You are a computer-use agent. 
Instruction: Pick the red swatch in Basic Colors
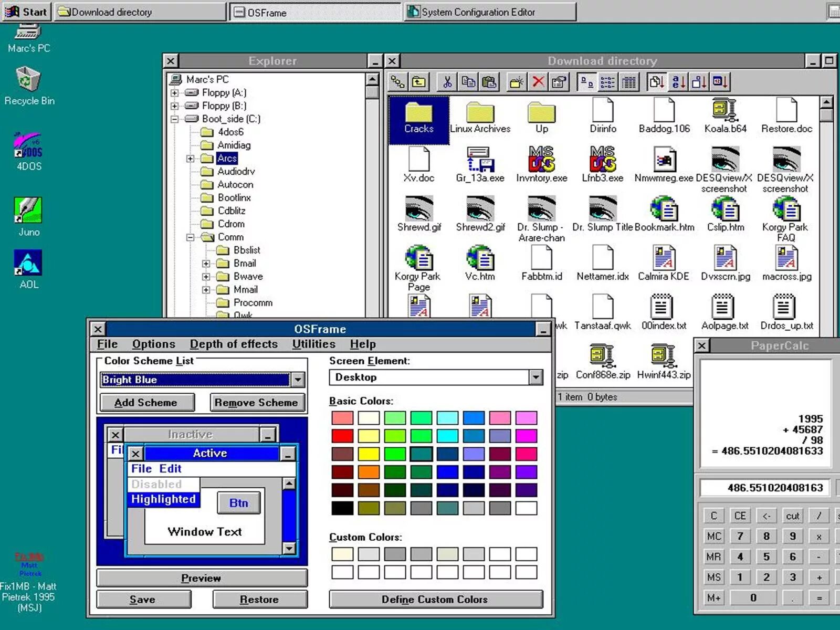pyautogui.click(x=342, y=436)
